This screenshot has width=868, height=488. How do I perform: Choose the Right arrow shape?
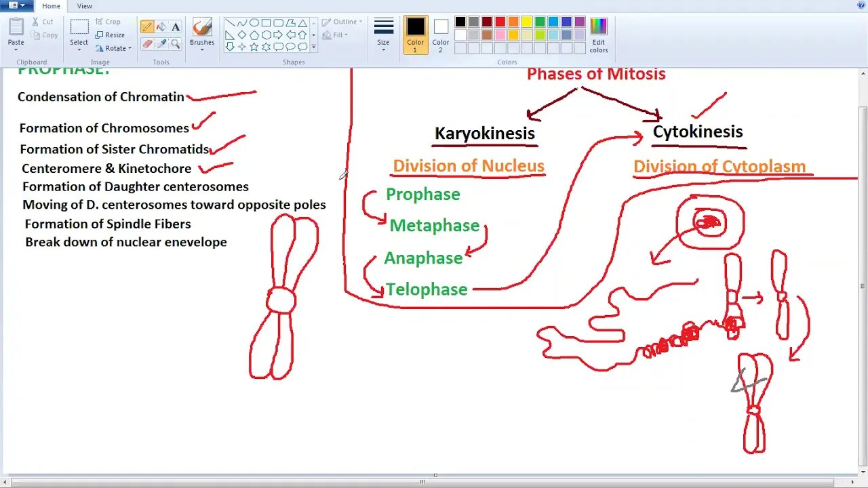pos(278,35)
